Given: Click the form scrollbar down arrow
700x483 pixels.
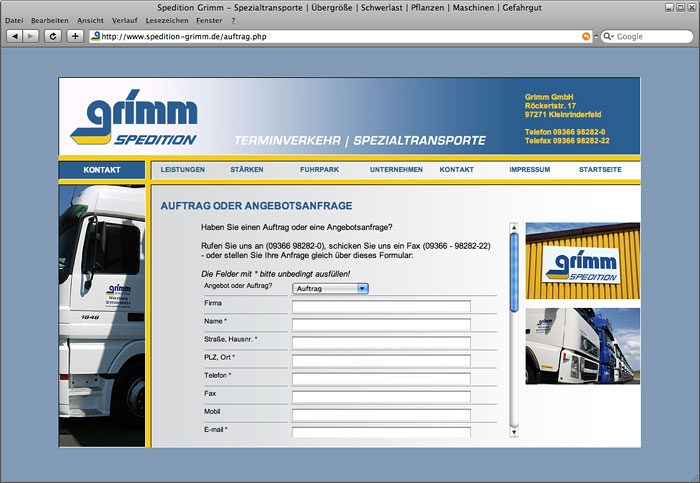Looking at the screenshot, I should click(514, 432).
